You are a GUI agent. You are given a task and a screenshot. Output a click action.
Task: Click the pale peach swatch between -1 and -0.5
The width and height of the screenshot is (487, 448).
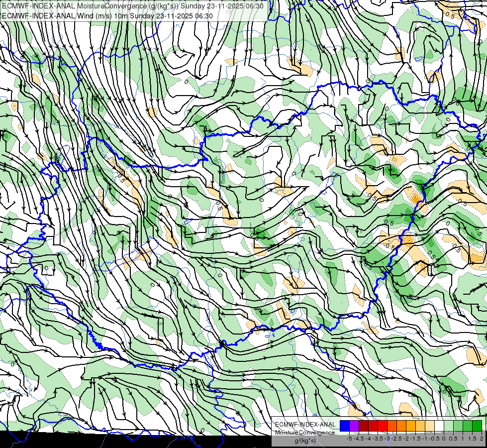pyautogui.click(x=429, y=426)
